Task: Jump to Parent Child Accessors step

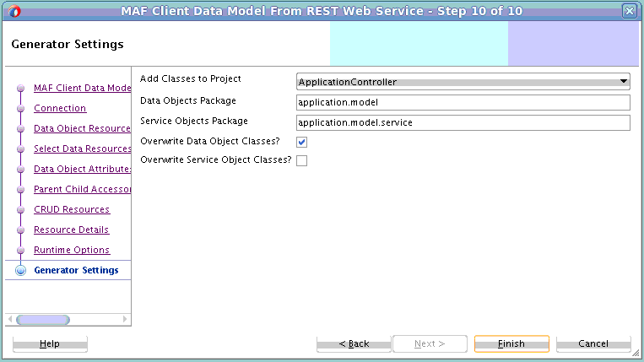Action: pos(82,189)
